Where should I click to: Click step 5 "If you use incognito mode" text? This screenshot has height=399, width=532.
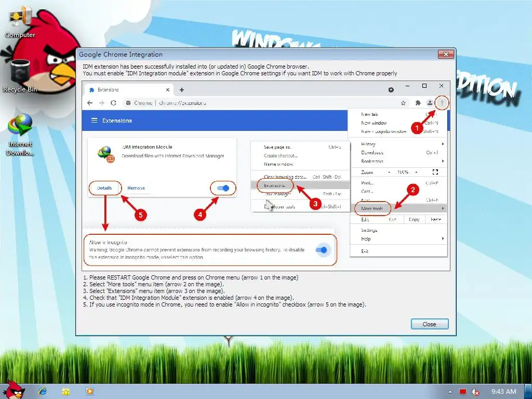coord(224,304)
